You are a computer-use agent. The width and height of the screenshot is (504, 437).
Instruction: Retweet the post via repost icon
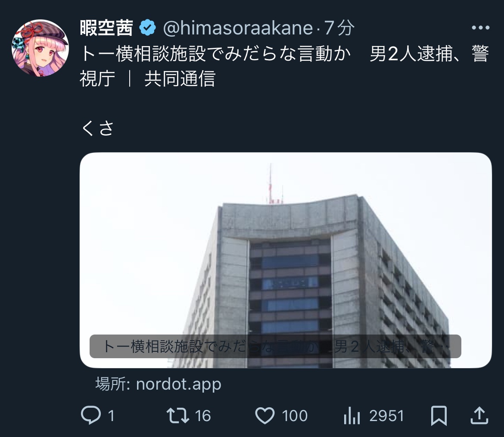pos(177,415)
